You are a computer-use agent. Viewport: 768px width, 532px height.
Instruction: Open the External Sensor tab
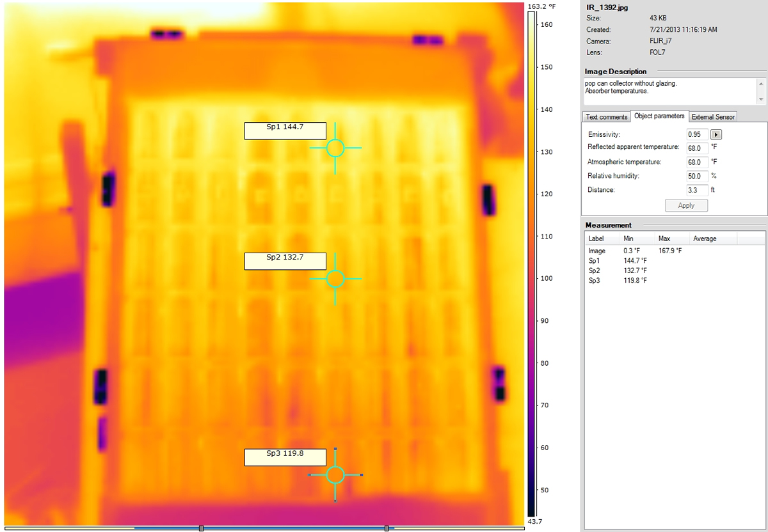[713, 117]
